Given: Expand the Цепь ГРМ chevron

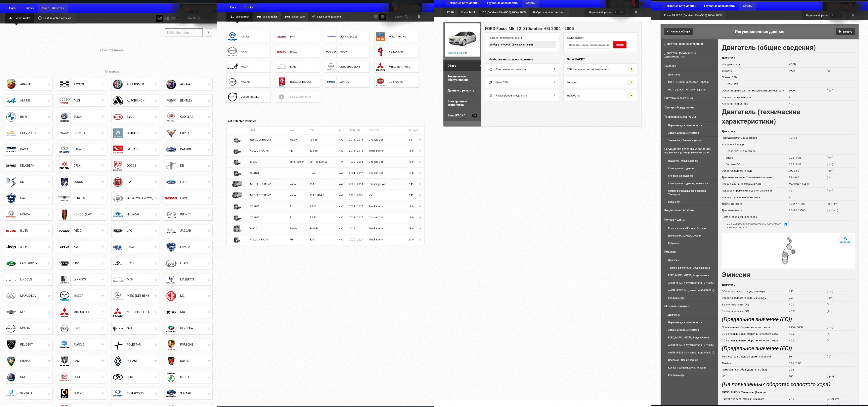Looking at the screenshot, I should [x=554, y=83].
